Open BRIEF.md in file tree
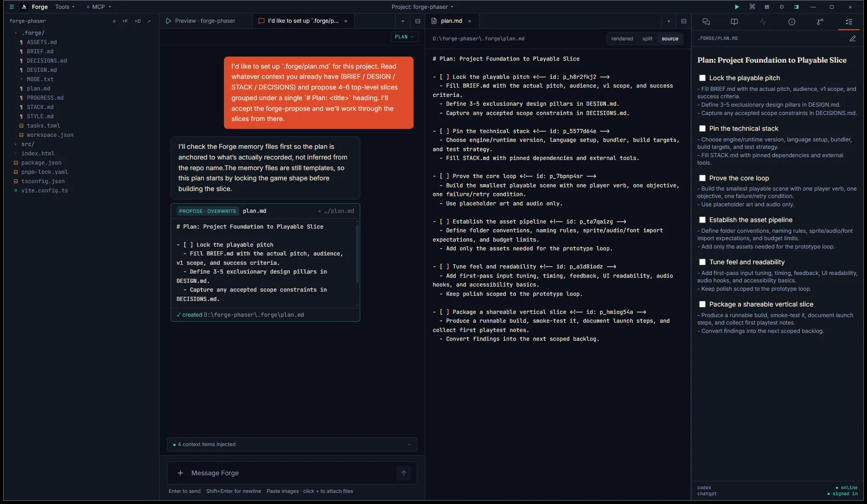 [40, 51]
